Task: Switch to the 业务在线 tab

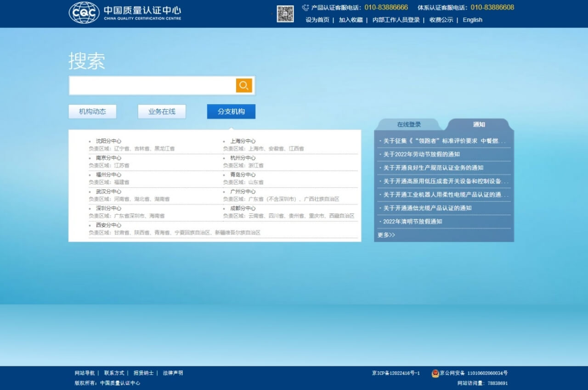Action: coord(162,111)
